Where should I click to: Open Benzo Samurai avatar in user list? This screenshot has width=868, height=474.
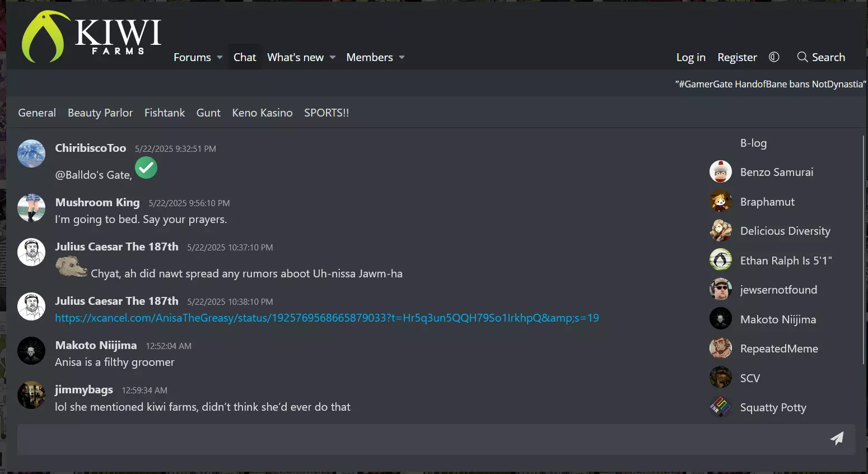click(721, 172)
